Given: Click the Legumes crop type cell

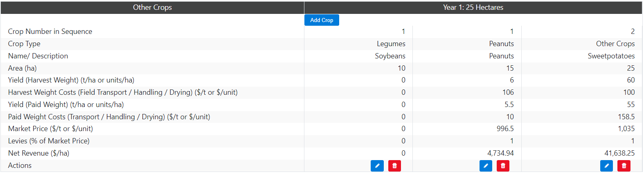Looking at the screenshot, I should click(x=391, y=44).
